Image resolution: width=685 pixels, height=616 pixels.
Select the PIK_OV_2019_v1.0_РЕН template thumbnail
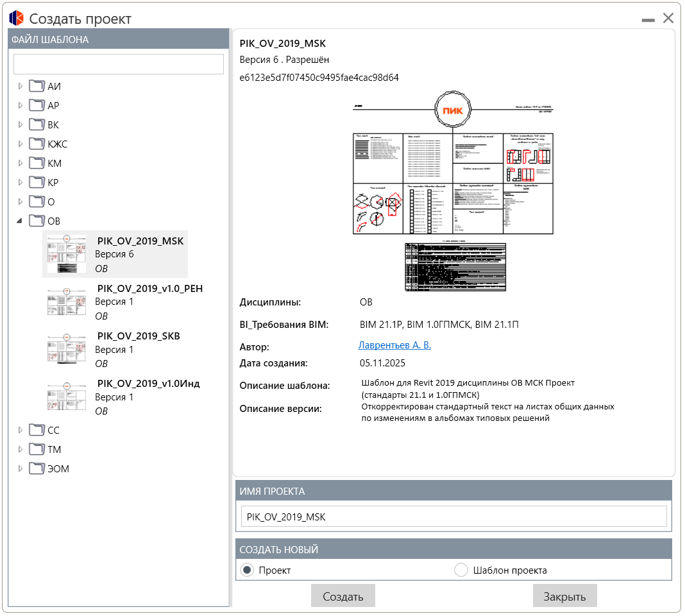[x=67, y=302]
